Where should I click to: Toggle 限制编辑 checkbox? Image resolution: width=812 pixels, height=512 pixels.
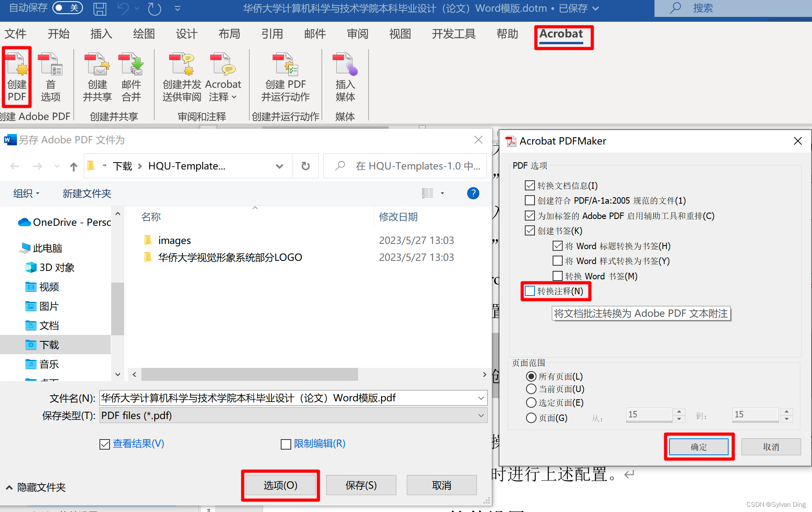pyautogui.click(x=286, y=444)
